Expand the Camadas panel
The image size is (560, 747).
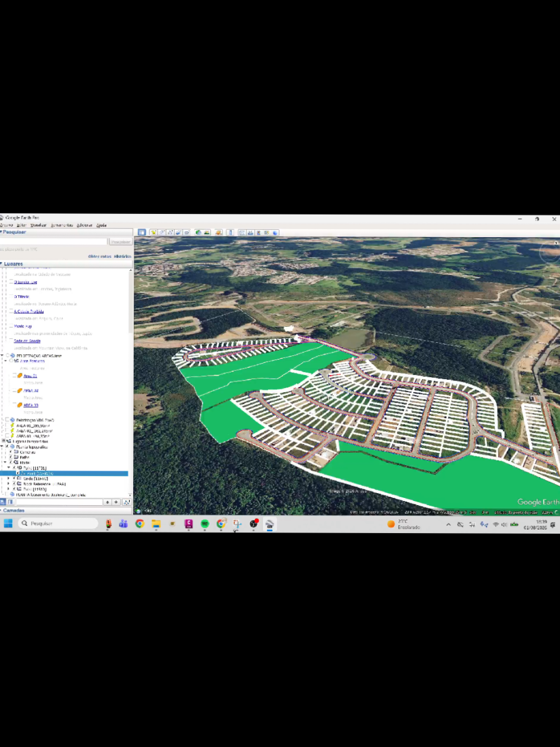click(x=2, y=510)
